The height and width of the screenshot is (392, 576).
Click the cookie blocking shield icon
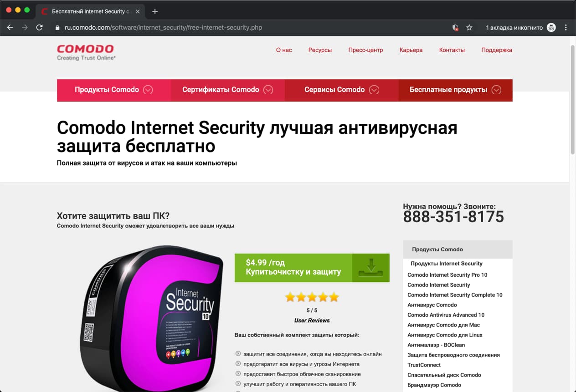[x=455, y=27]
